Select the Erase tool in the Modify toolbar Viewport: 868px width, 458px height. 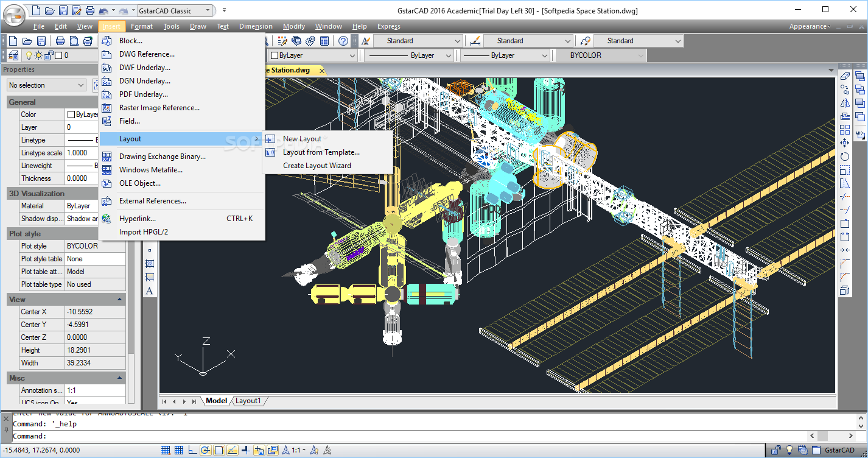click(x=845, y=76)
